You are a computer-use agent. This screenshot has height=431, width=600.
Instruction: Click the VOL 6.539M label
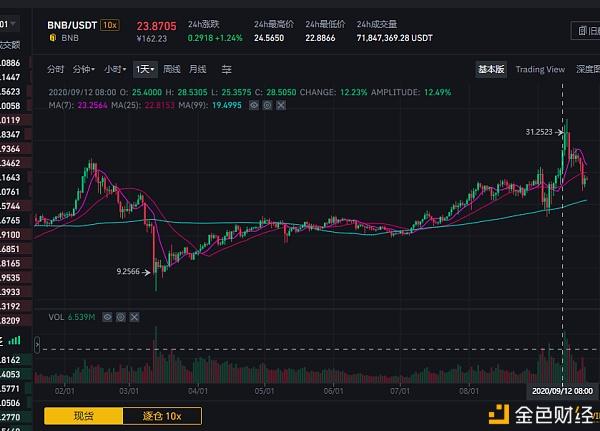[72, 317]
